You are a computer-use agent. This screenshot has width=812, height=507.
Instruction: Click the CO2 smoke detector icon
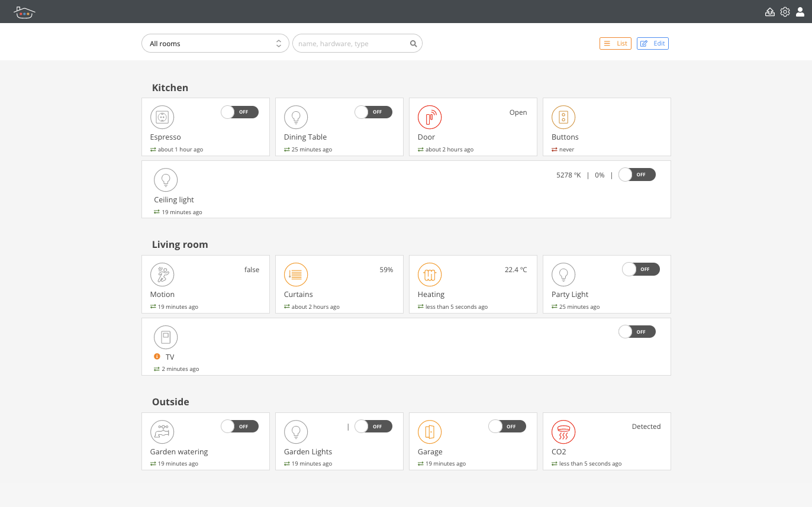pyautogui.click(x=563, y=432)
